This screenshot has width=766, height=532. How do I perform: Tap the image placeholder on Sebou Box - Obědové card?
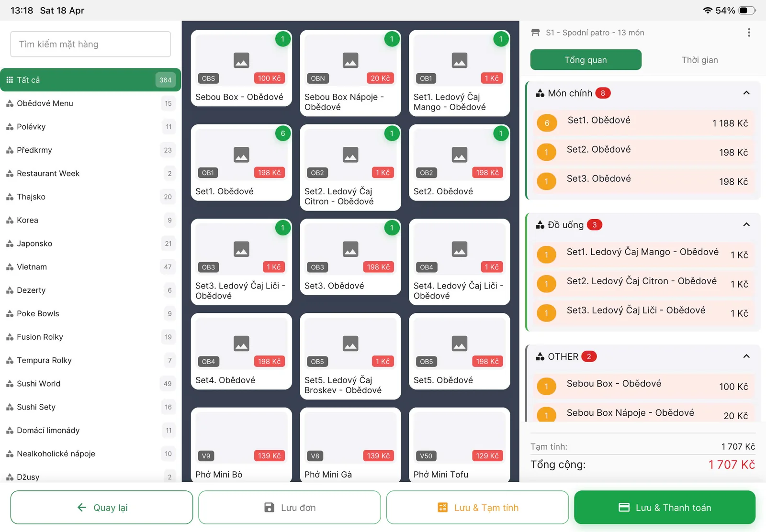(241, 60)
